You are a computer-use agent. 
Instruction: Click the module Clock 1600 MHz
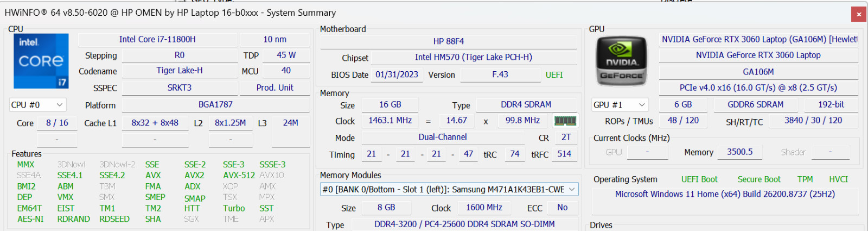(484, 208)
